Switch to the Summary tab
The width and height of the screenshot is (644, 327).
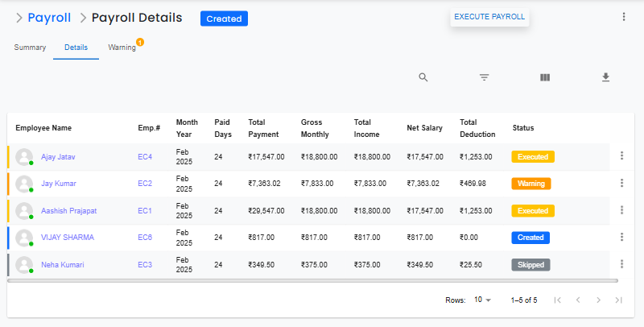(x=30, y=48)
